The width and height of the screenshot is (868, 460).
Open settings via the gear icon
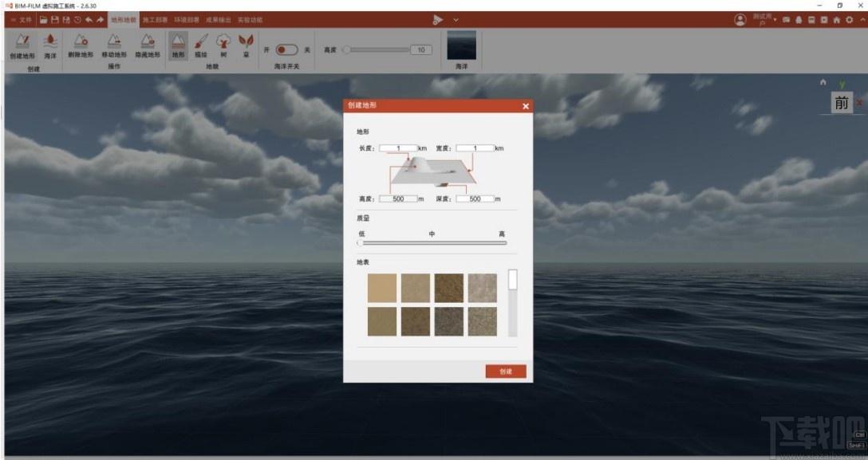pyautogui.click(x=850, y=20)
